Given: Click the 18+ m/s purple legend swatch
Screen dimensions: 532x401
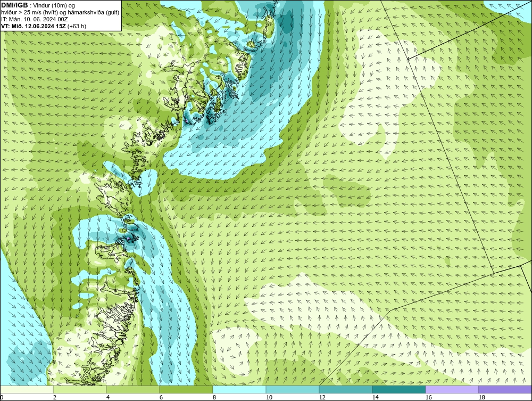Looking at the screenshot, I should click(x=505, y=389).
